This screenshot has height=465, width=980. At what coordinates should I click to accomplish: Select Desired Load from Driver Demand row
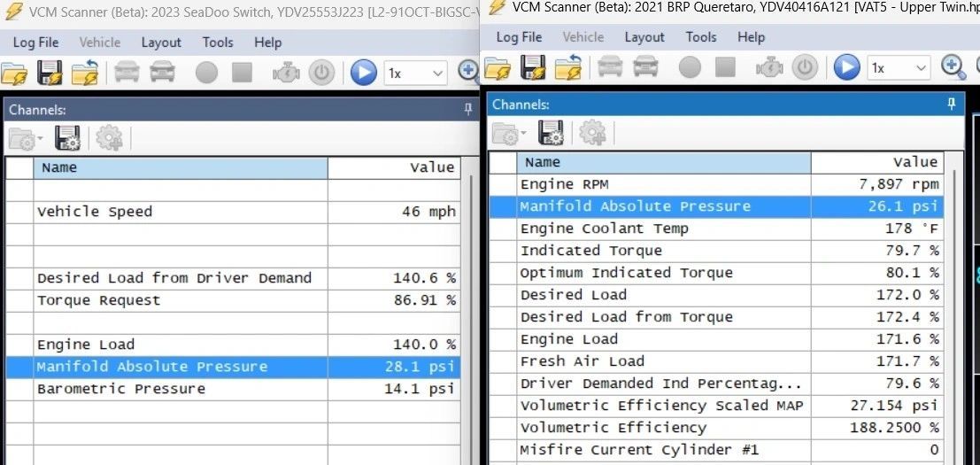(233, 278)
